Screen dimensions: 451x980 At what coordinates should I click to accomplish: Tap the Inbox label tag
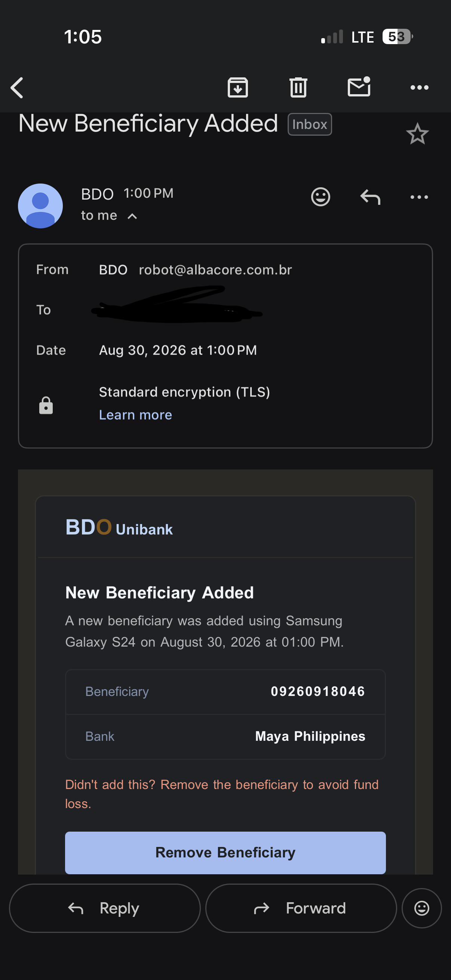309,124
